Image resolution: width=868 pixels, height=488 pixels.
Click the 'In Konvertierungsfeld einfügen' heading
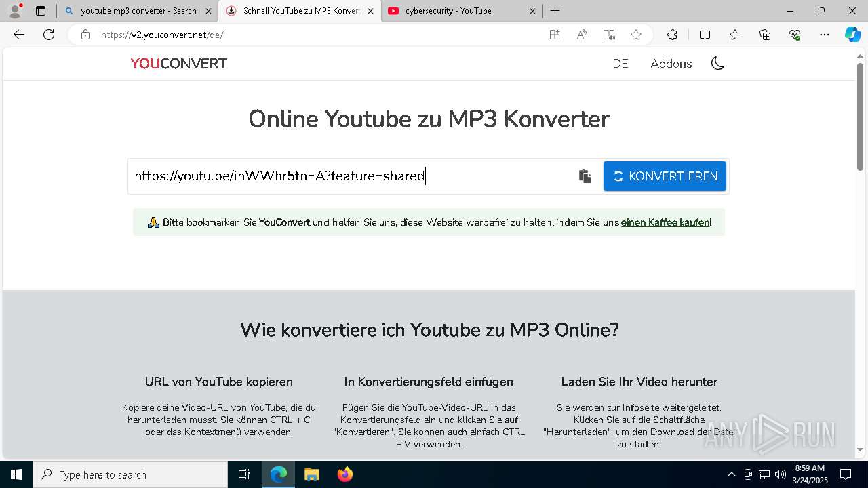point(429,382)
